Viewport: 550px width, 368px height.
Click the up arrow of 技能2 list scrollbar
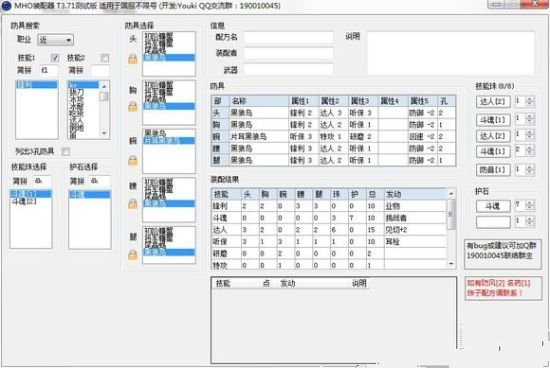point(104,86)
